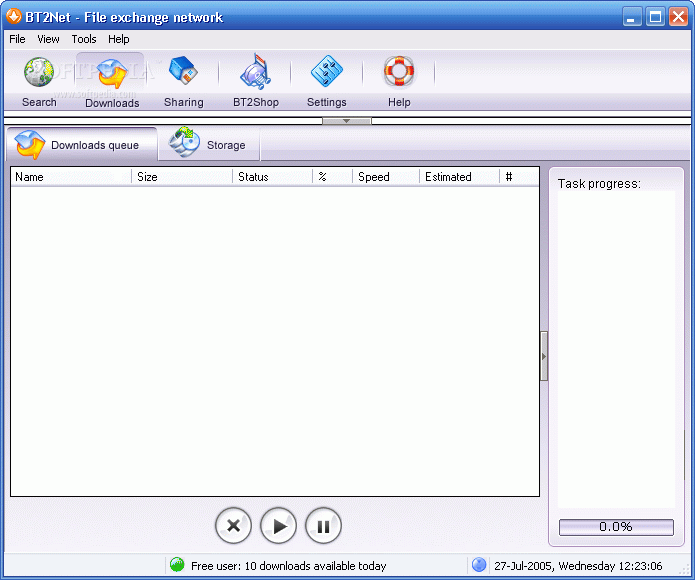Collapse the Task progress side panel handle
Screen dimensions: 695x580
(544, 356)
